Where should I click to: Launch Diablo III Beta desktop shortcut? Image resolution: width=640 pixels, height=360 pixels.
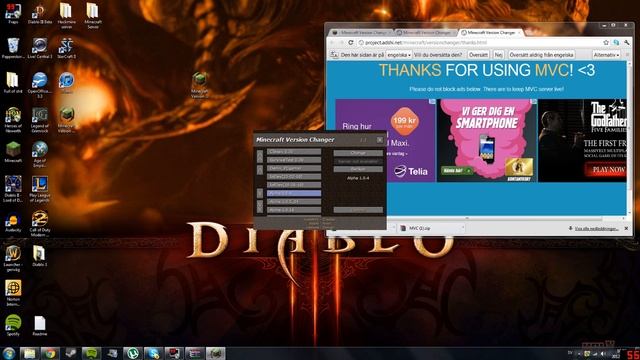pyautogui.click(x=40, y=13)
